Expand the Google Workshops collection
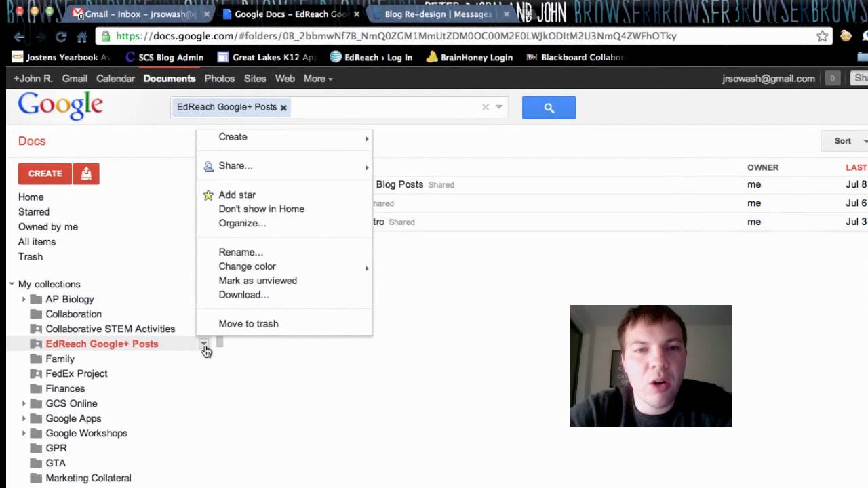The height and width of the screenshot is (488, 868). click(x=24, y=433)
